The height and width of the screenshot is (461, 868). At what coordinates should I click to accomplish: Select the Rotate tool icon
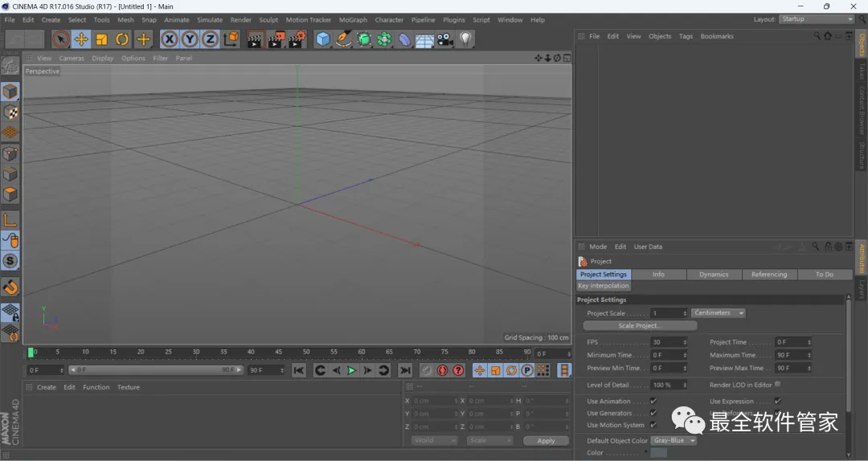tap(122, 39)
